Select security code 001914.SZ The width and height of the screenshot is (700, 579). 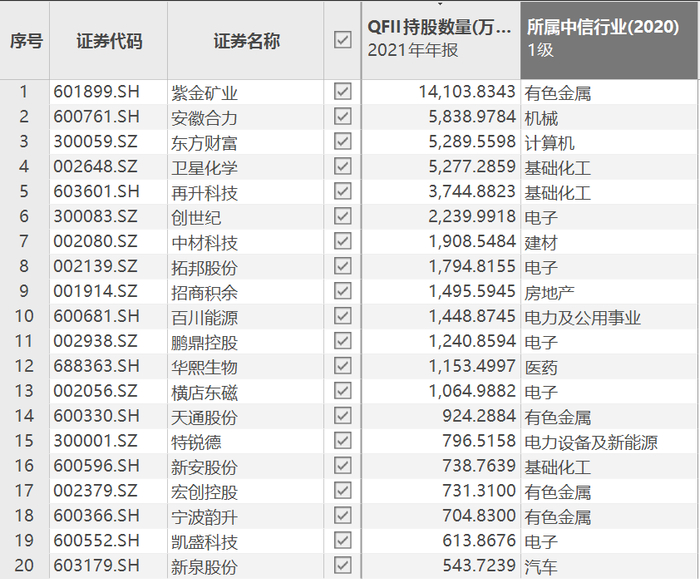point(96,292)
